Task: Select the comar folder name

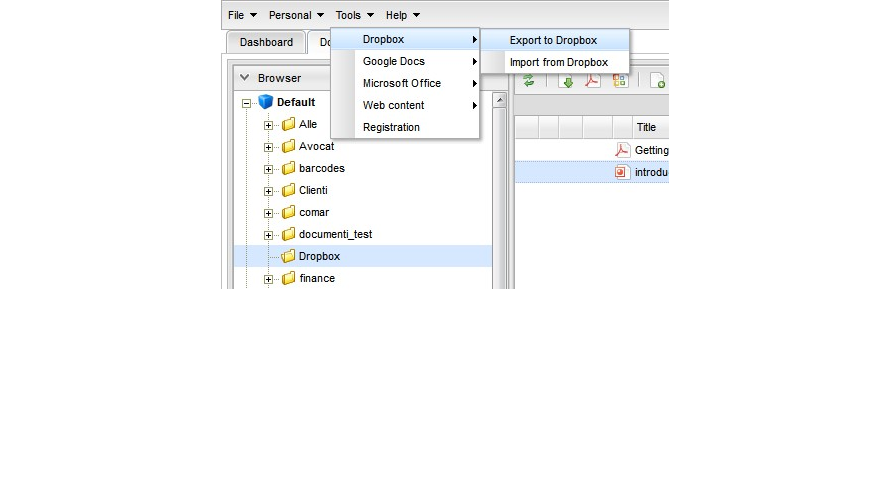Action: (x=314, y=212)
